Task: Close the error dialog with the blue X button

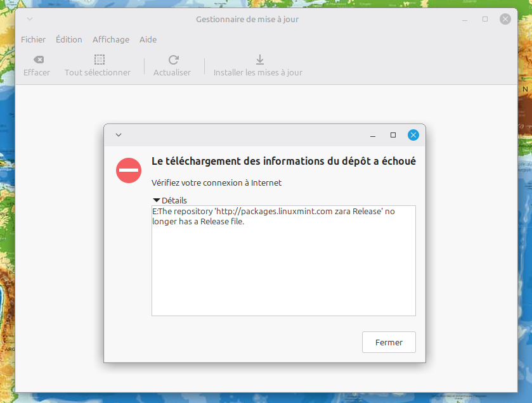Action: [413, 135]
